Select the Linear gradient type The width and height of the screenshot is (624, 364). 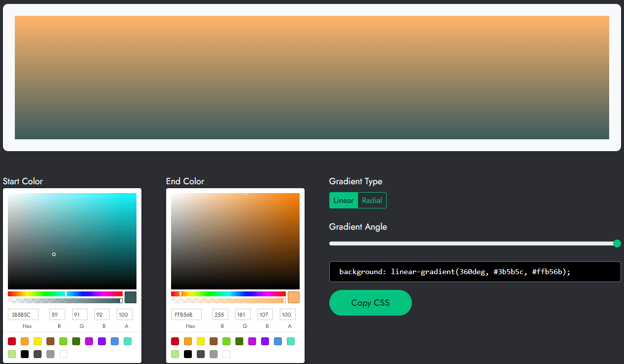(x=343, y=200)
